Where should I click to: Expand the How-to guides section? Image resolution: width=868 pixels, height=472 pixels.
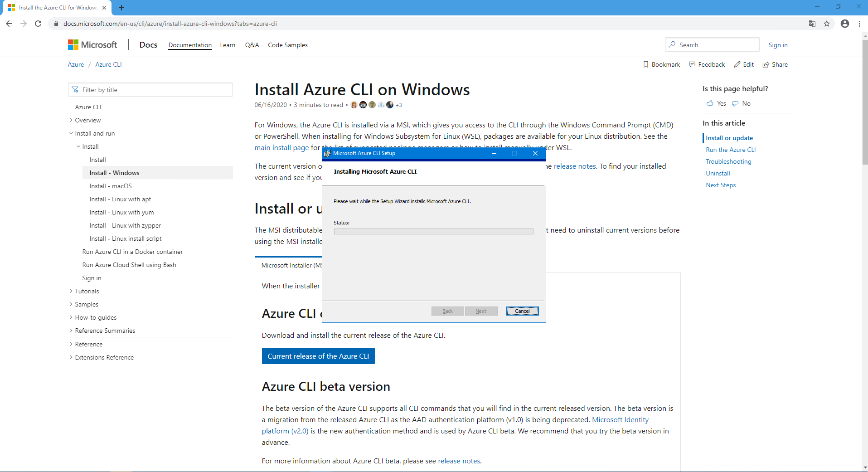coord(71,317)
